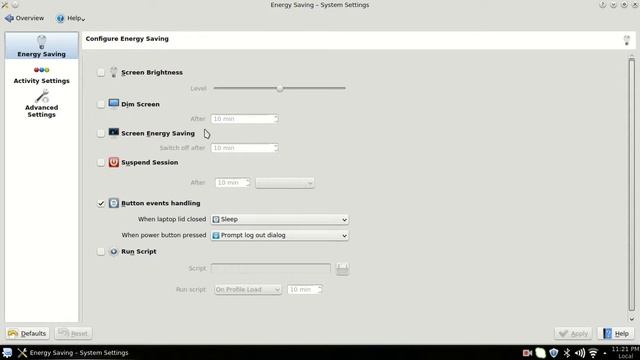The image size is (640, 360).
Task: Click the bottom Help button
Action: pos(616,333)
